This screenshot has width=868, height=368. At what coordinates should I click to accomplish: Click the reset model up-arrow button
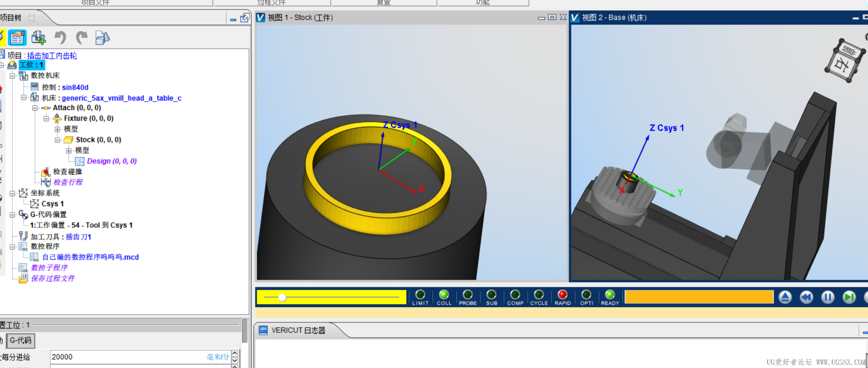[785, 297]
